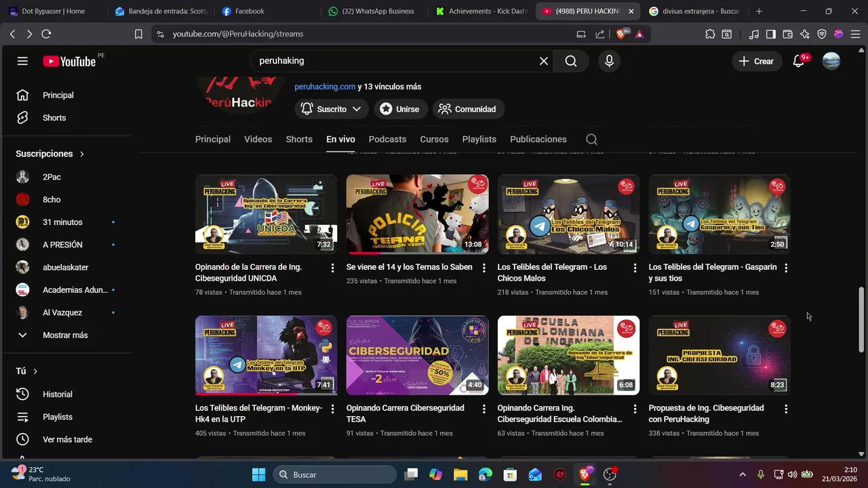Click the Unirse membership button

pos(399,108)
